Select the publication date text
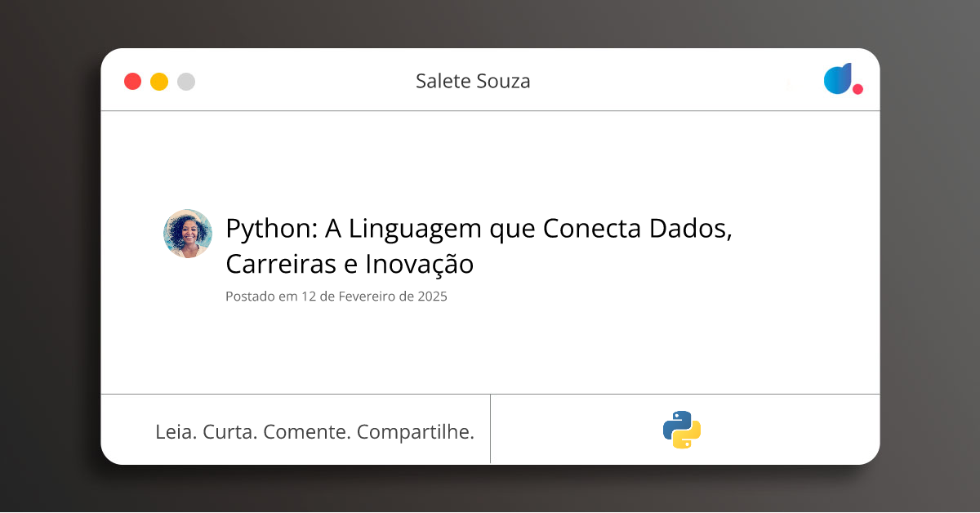980x513 pixels. (x=336, y=297)
